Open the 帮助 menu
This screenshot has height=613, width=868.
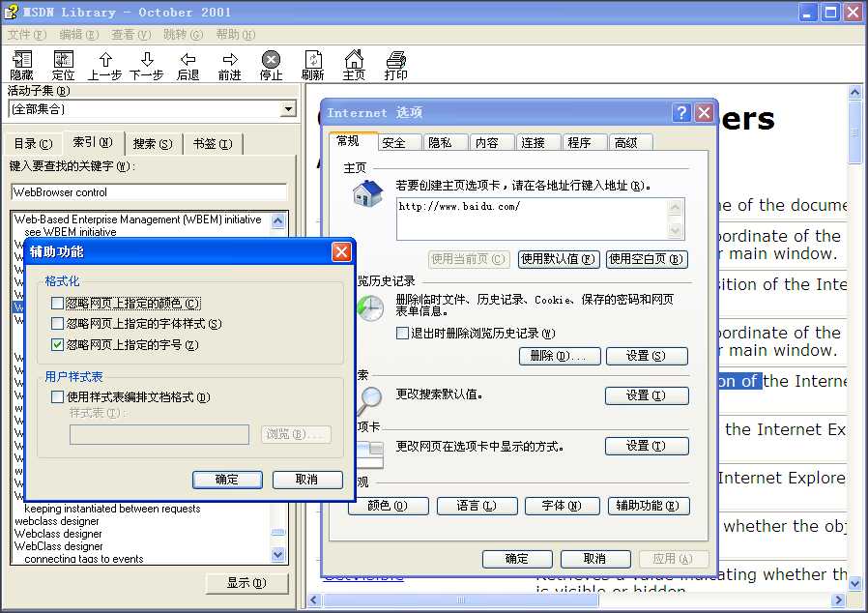[x=235, y=35]
